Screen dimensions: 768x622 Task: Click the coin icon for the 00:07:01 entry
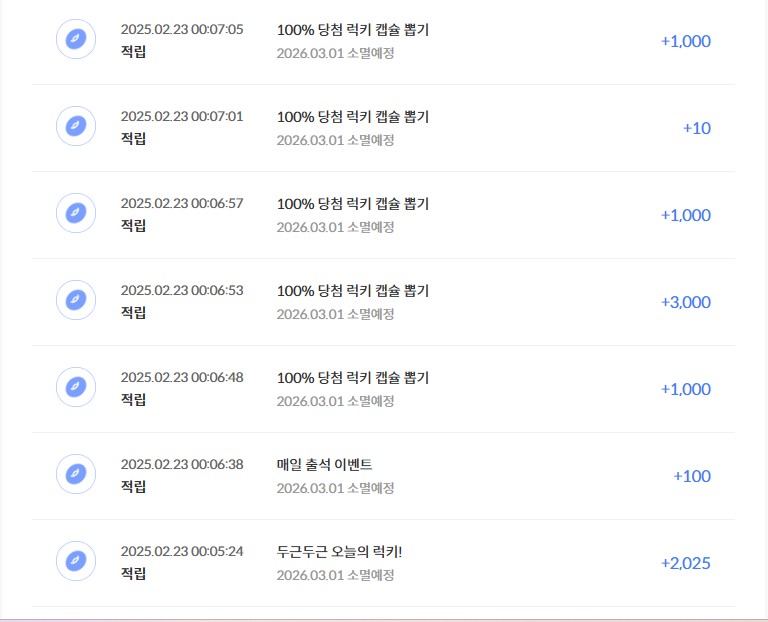pos(76,126)
